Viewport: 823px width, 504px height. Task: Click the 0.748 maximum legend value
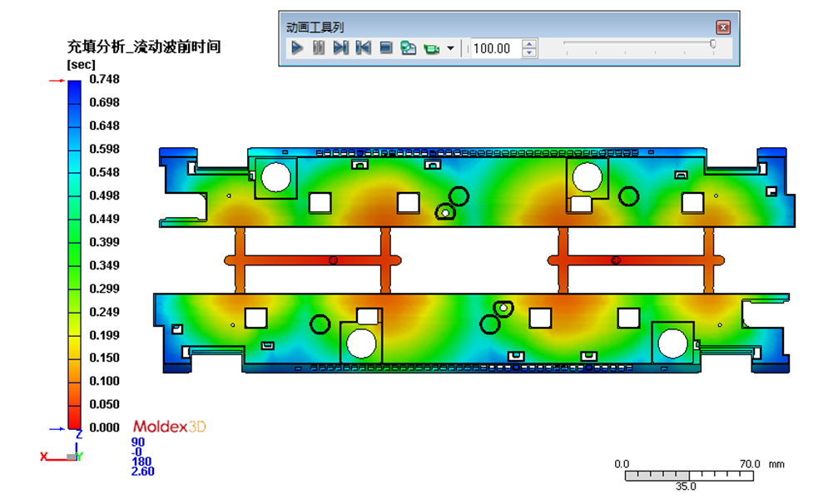click(x=104, y=79)
